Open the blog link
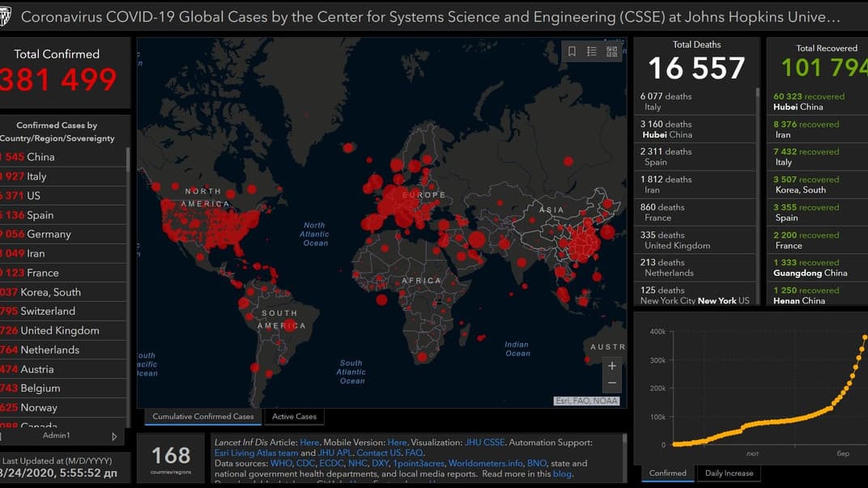 [562, 473]
